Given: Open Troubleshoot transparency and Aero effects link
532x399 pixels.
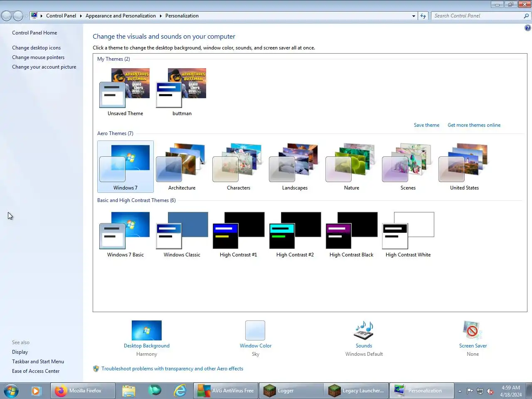Looking at the screenshot, I should pos(172,369).
